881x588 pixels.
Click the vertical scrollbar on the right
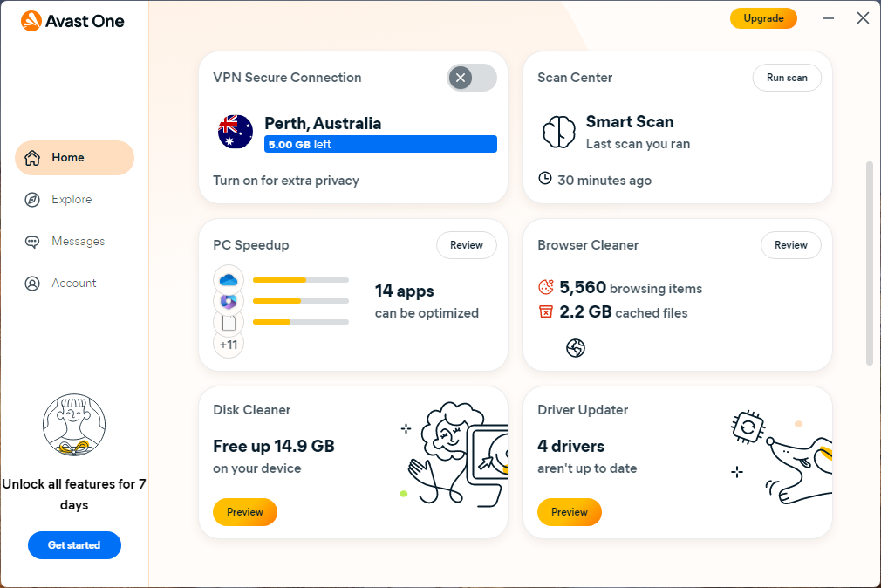point(869,262)
